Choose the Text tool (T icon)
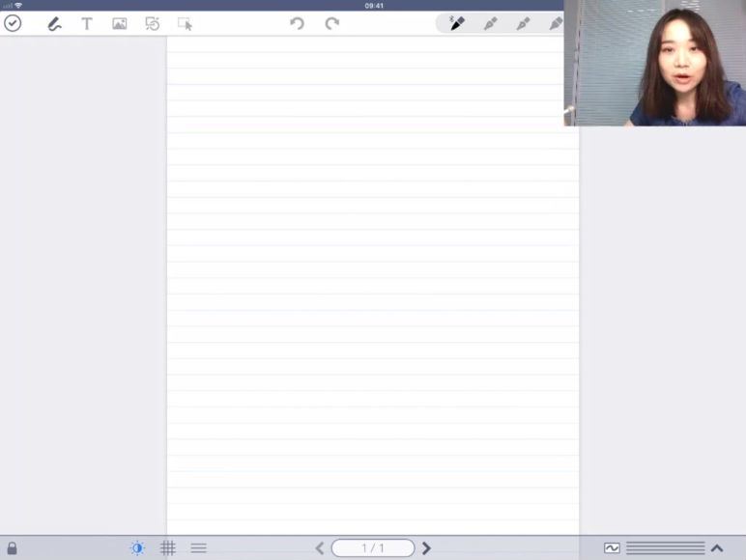The height and width of the screenshot is (560, 746). [87, 24]
